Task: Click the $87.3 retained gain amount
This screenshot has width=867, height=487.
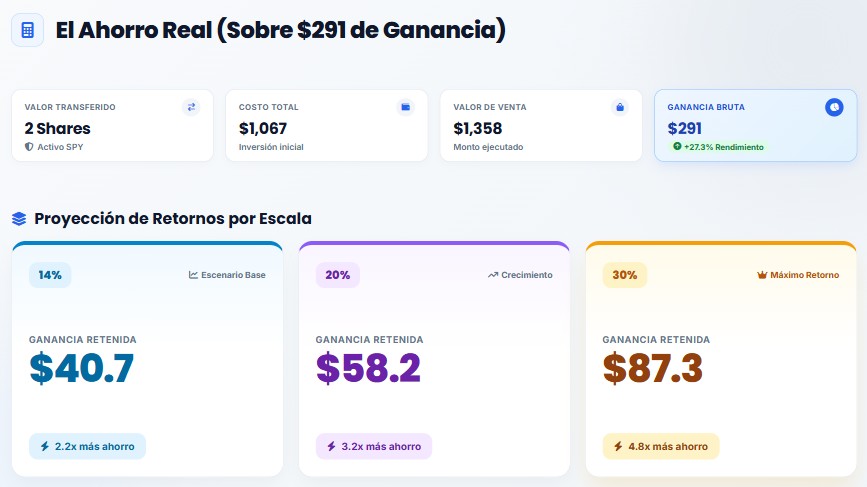Action: 652,368
